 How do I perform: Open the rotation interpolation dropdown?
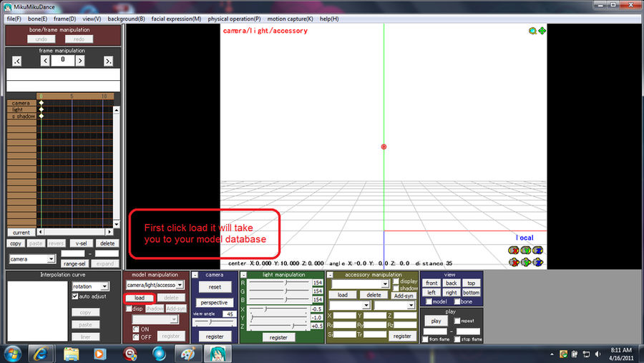coord(90,286)
